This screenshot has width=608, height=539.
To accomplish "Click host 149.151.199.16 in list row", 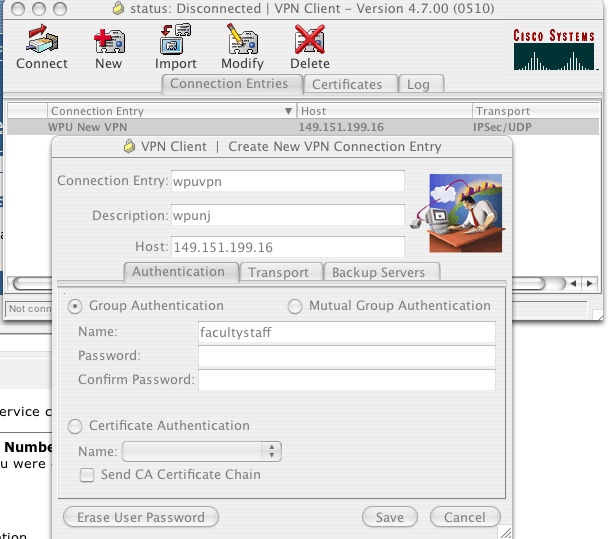I will pos(341,127).
